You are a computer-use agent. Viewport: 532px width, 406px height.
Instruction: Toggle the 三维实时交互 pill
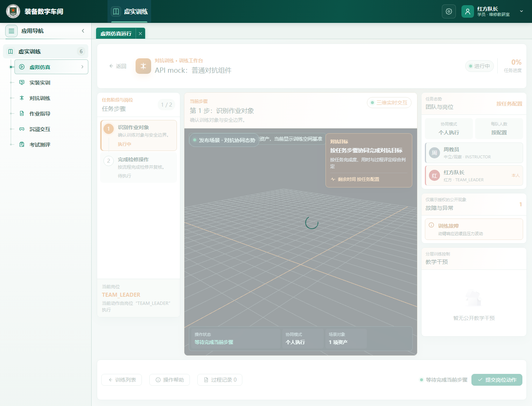[389, 103]
